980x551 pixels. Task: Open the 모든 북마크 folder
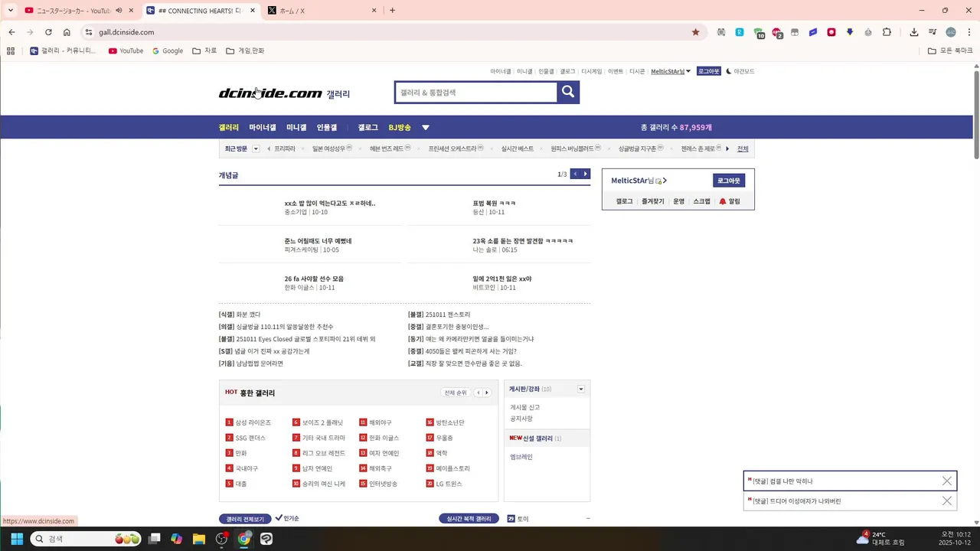[951, 51]
